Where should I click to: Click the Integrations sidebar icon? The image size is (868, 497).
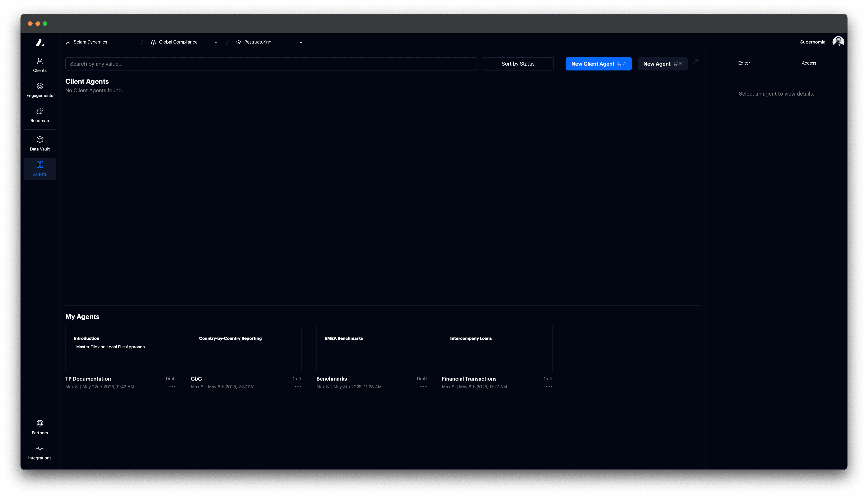point(40,452)
